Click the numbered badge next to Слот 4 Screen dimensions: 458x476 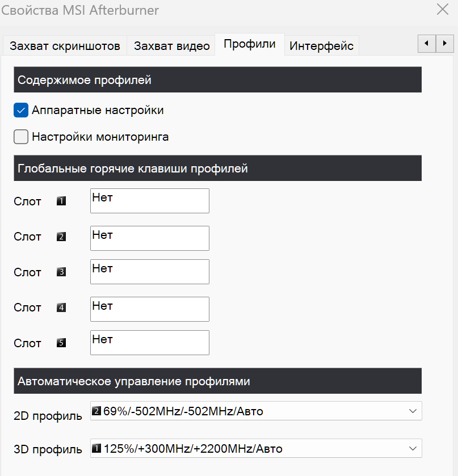coord(61,307)
